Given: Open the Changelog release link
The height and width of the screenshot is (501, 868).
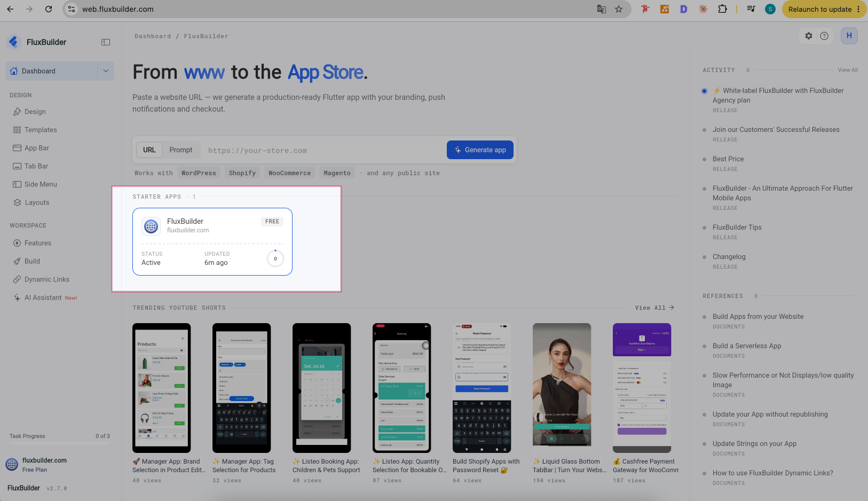Looking at the screenshot, I should tap(729, 257).
